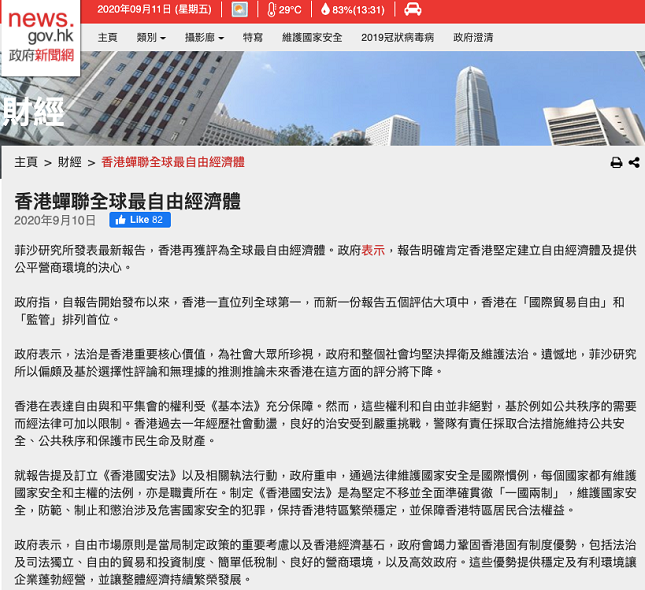
Task: Open the 政府澄清 menu item
Action: tap(473, 37)
